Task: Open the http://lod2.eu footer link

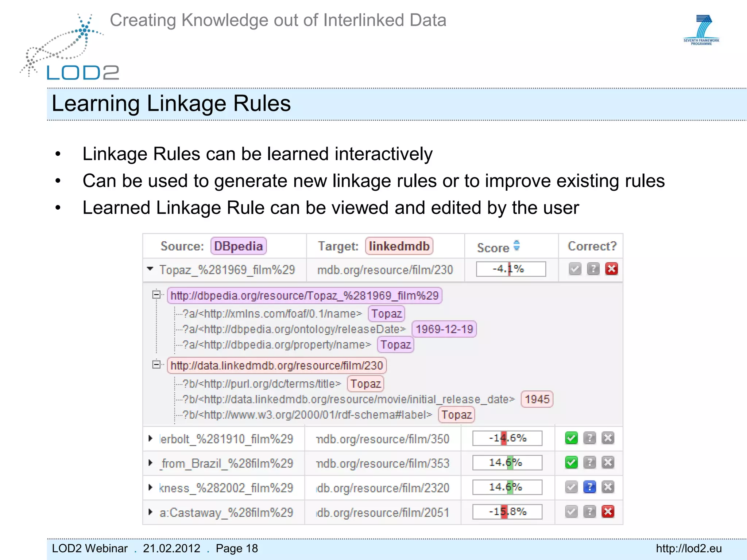Action: pyautogui.click(x=689, y=548)
